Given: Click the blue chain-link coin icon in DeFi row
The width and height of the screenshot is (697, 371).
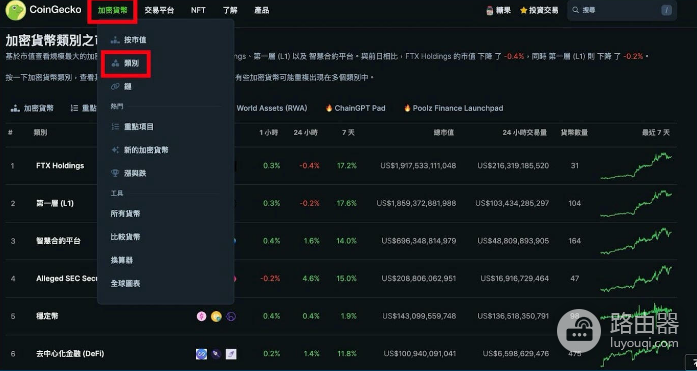Looking at the screenshot, I should (201, 354).
